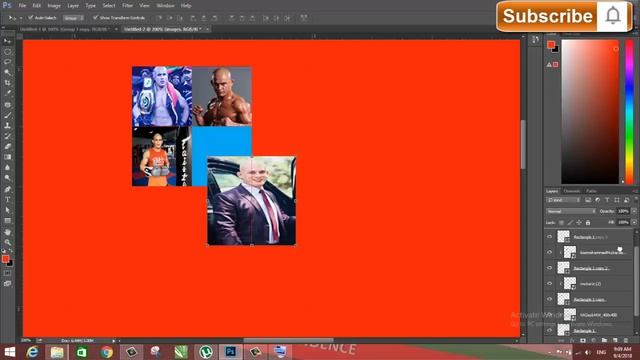Click the notification bell beside Subscribe
640x360 pixels.
613,16
